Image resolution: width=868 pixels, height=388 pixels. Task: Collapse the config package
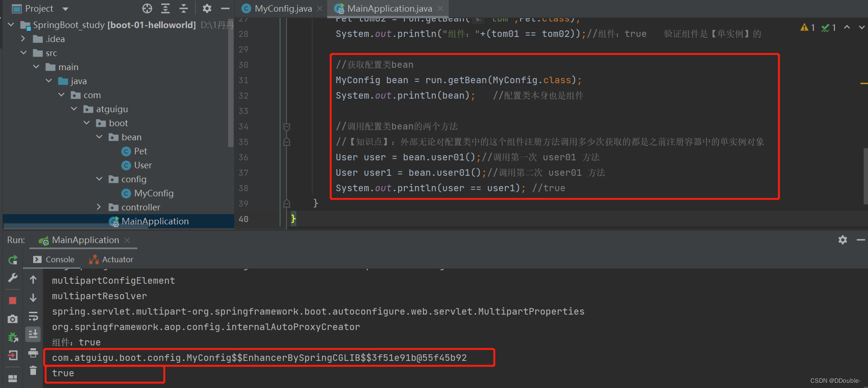click(99, 179)
